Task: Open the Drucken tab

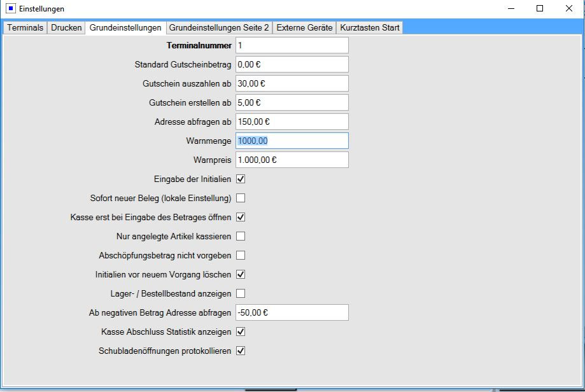Action: 66,28
